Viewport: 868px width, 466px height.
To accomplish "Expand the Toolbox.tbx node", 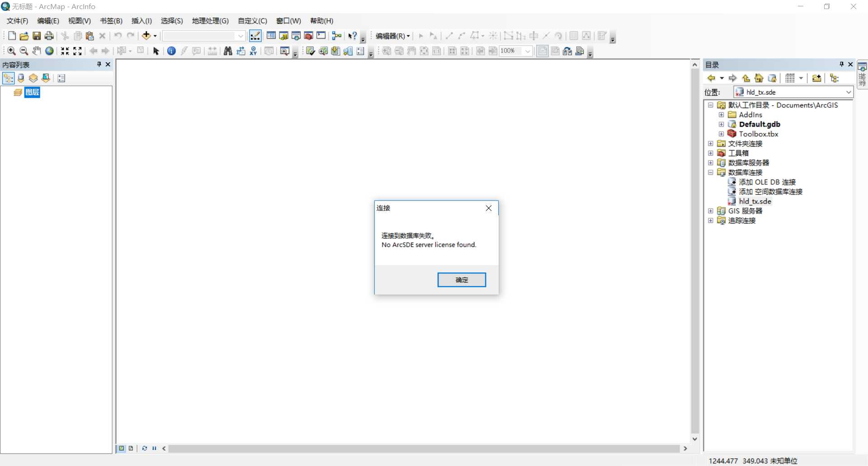I will 722,134.
